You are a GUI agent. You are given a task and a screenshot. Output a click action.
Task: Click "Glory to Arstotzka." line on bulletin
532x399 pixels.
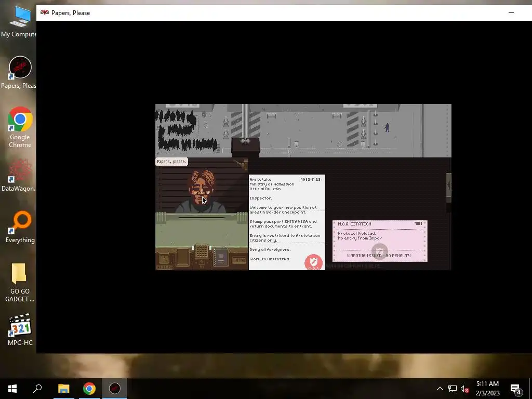tap(270, 259)
